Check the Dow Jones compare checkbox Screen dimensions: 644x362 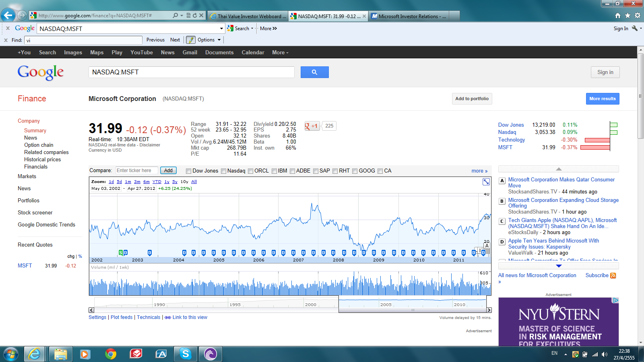tap(188, 171)
